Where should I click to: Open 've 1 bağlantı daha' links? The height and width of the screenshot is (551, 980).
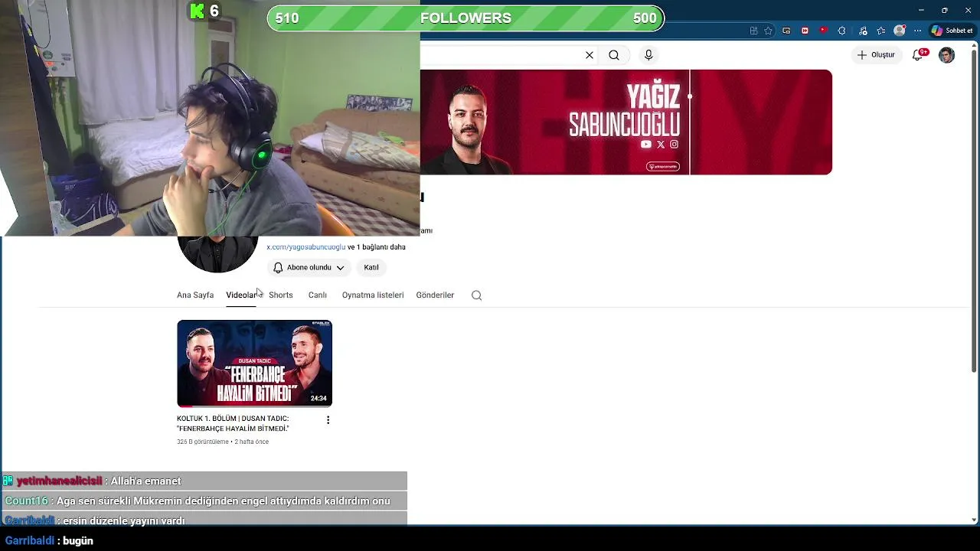pyautogui.click(x=377, y=247)
